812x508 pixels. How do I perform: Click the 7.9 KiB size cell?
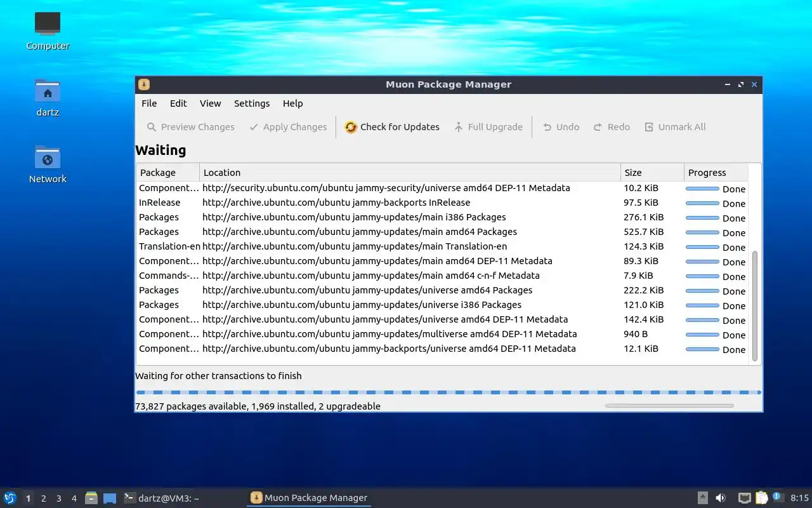[x=638, y=276]
